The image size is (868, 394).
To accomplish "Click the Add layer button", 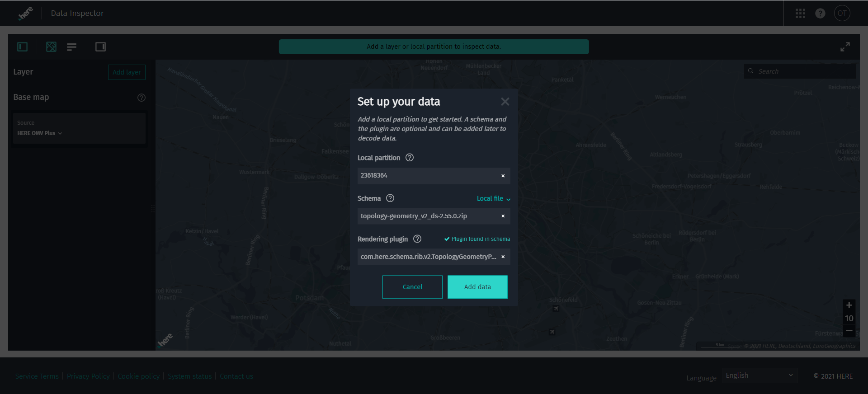I will pyautogui.click(x=127, y=72).
